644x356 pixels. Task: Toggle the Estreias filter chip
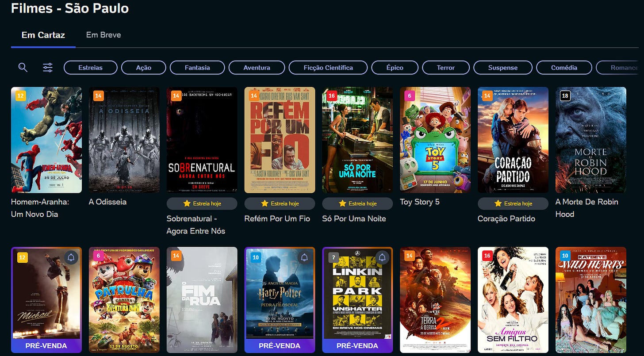[91, 68]
